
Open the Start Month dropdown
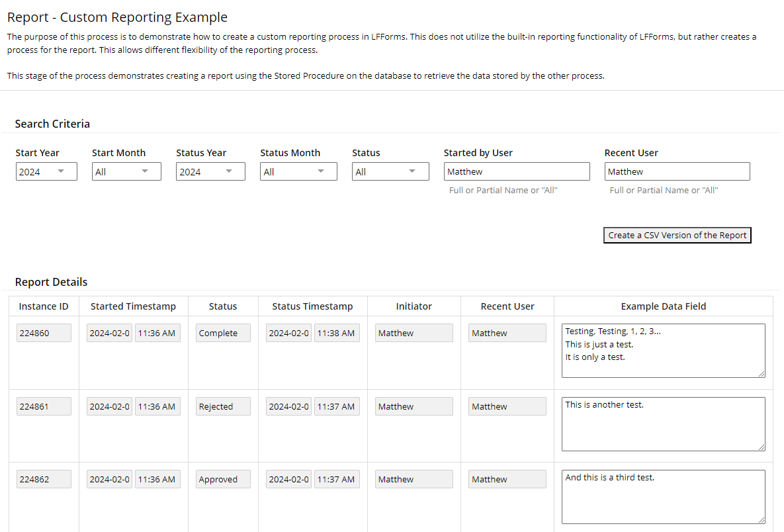[x=126, y=171]
